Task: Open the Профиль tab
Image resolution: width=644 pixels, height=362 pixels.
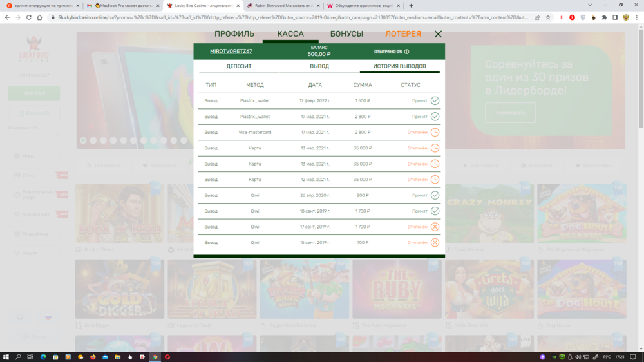Action: [x=234, y=34]
